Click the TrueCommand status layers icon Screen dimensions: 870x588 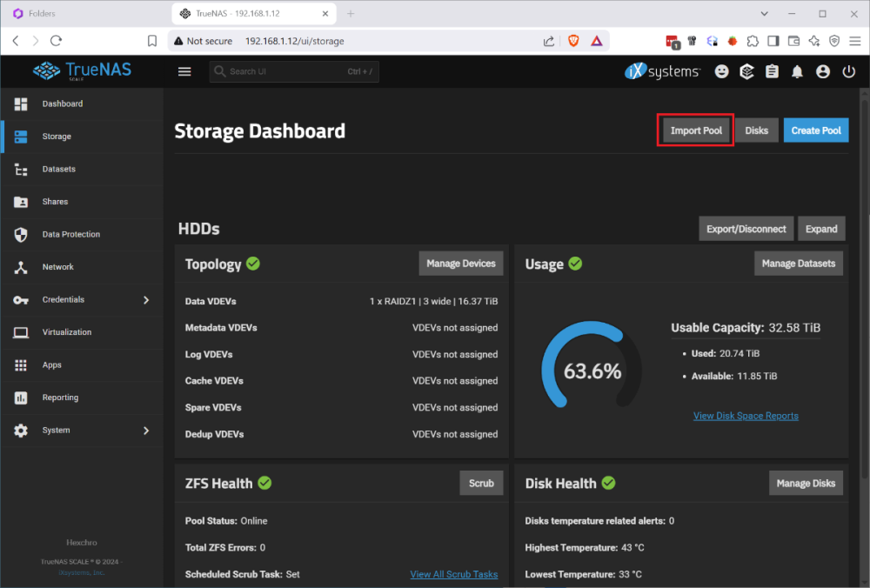click(x=746, y=71)
